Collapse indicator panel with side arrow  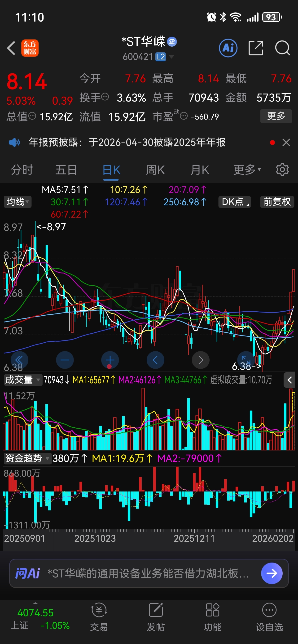289,380
